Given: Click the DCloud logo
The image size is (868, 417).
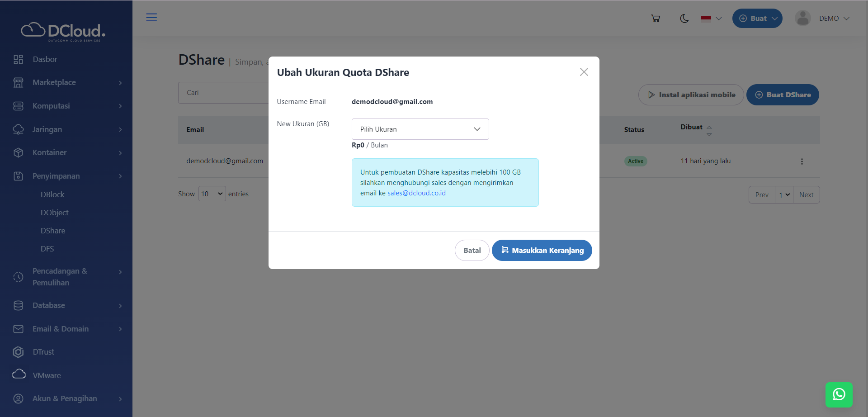Looking at the screenshot, I should [x=63, y=31].
